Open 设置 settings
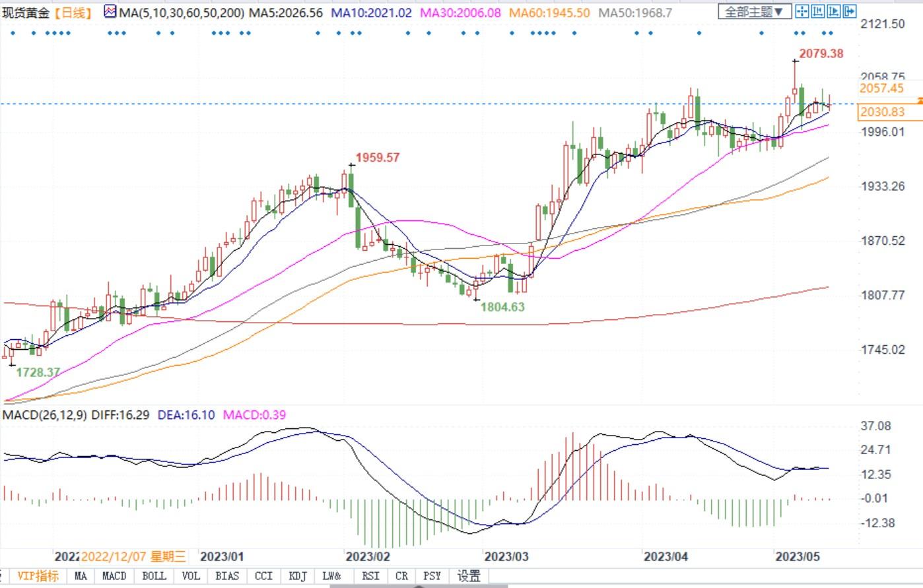Image resolution: width=923 pixels, height=588 pixels. [469, 575]
